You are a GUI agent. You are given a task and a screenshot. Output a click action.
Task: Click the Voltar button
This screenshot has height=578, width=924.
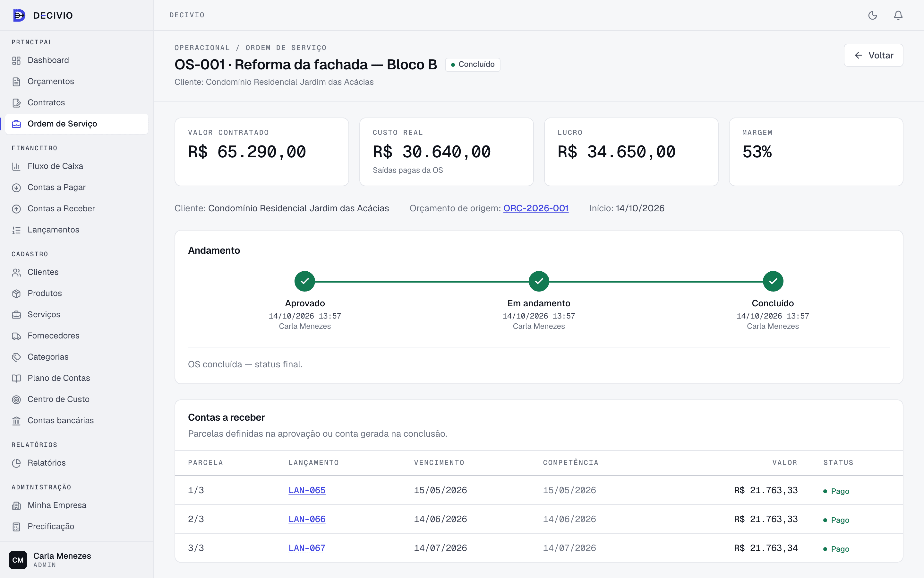click(873, 56)
